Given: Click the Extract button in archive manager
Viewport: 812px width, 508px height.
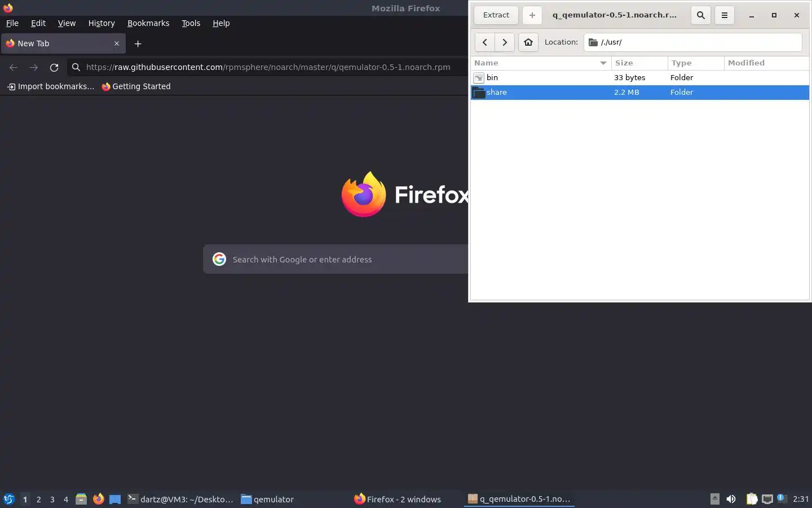Looking at the screenshot, I should [x=496, y=15].
